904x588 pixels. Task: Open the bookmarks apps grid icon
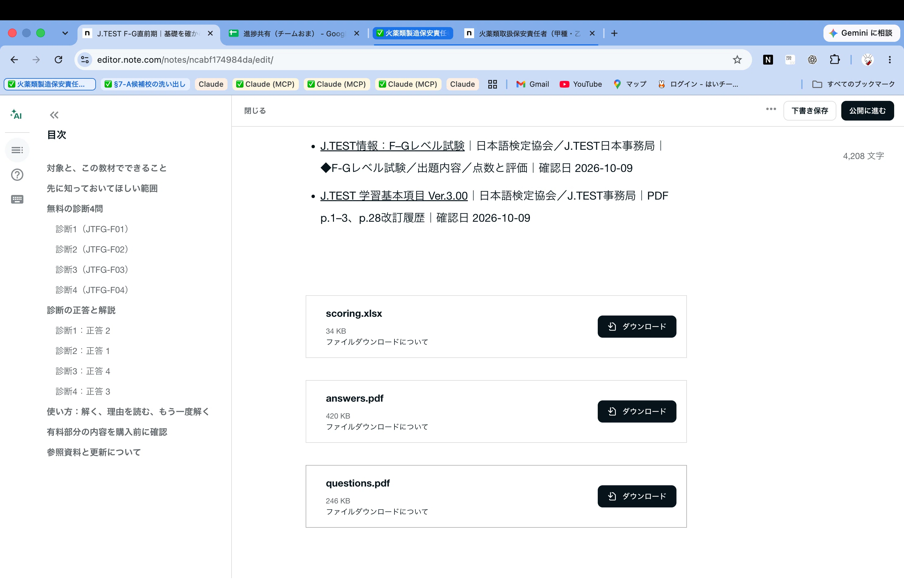click(x=492, y=84)
